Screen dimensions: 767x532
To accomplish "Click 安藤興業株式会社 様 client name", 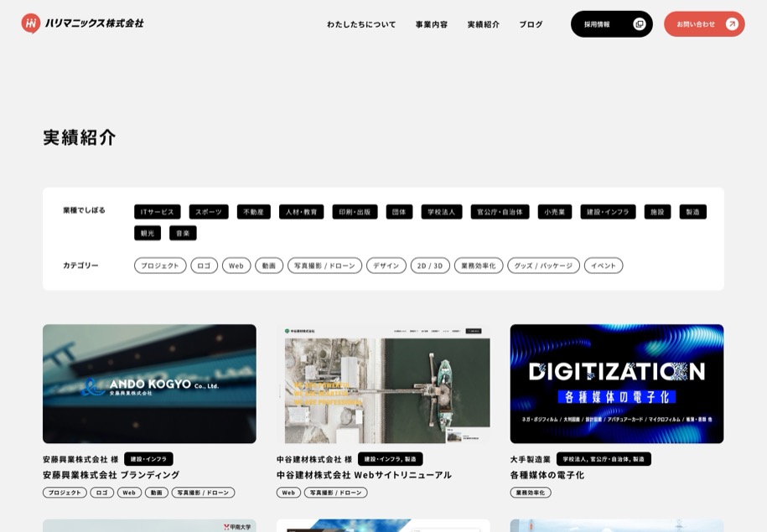I will tap(80, 459).
